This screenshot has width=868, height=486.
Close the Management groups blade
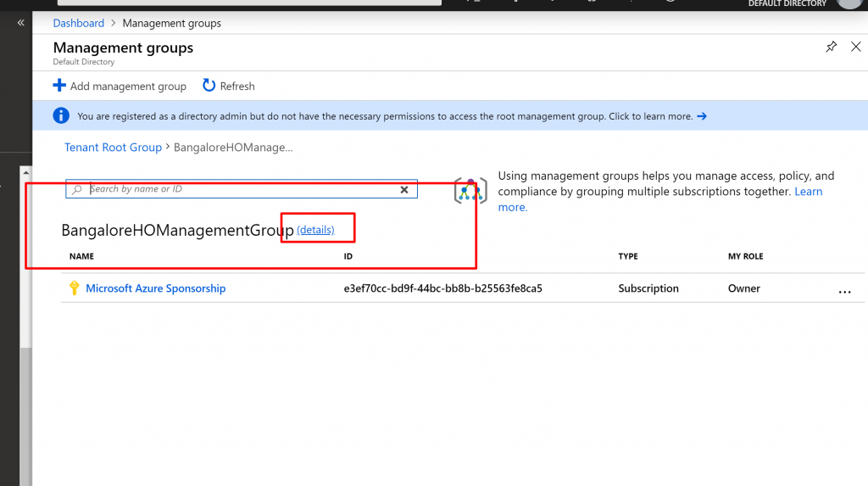tap(855, 47)
